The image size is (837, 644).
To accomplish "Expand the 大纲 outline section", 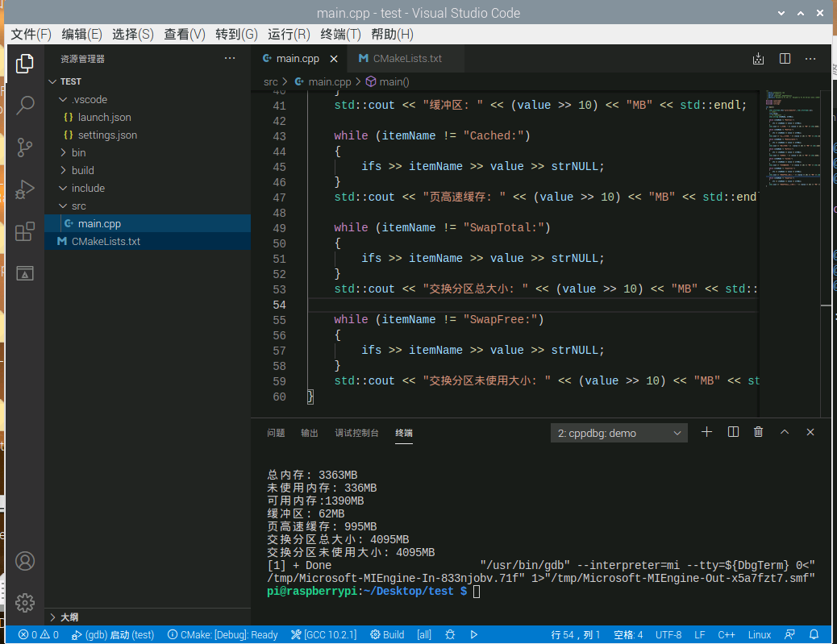I will tap(148, 617).
